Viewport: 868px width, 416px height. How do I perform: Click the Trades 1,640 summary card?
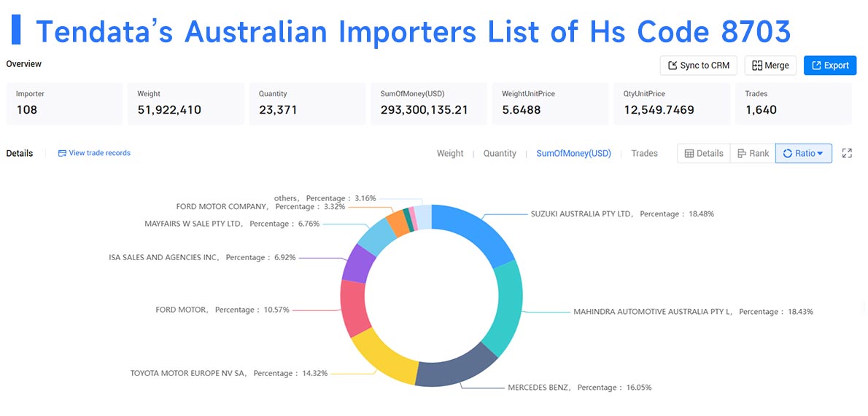(x=794, y=103)
